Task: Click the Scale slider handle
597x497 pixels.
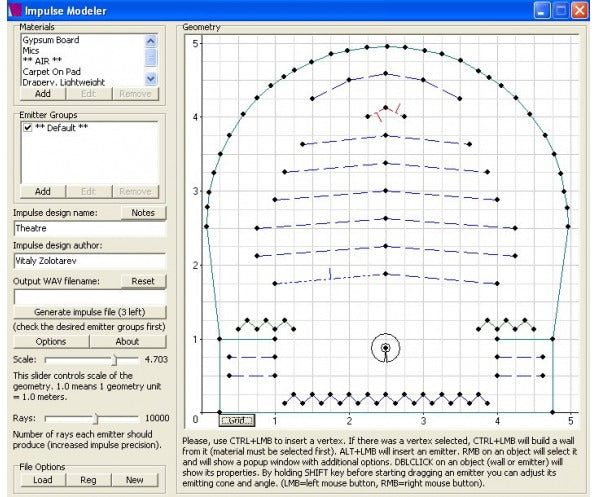Action: (114, 360)
